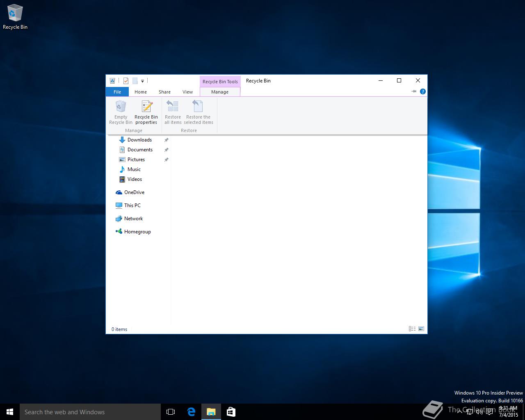Switch to Details view in status bar
The image size is (525, 420).
click(x=412, y=329)
